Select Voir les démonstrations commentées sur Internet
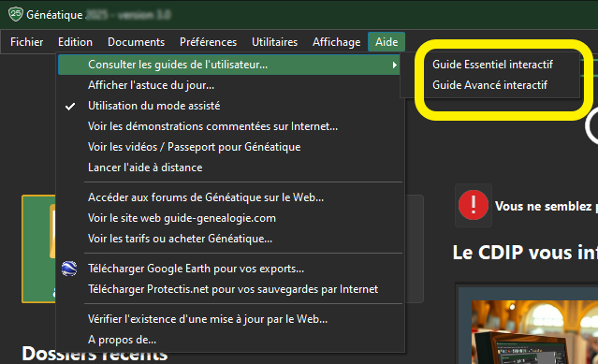 point(229,126)
